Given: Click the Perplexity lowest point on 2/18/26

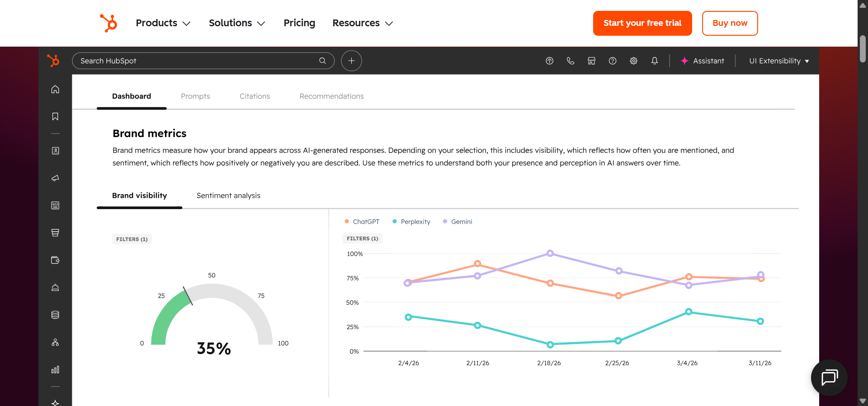Looking at the screenshot, I should (x=550, y=345).
